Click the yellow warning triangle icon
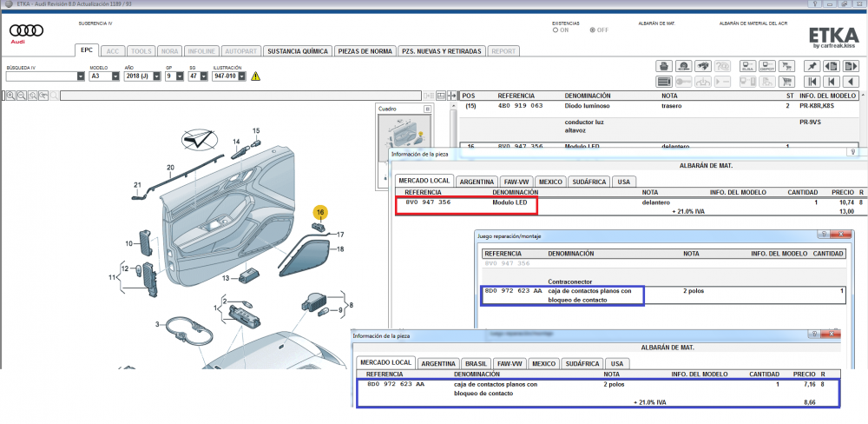The image size is (868, 424). coord(255,76)
